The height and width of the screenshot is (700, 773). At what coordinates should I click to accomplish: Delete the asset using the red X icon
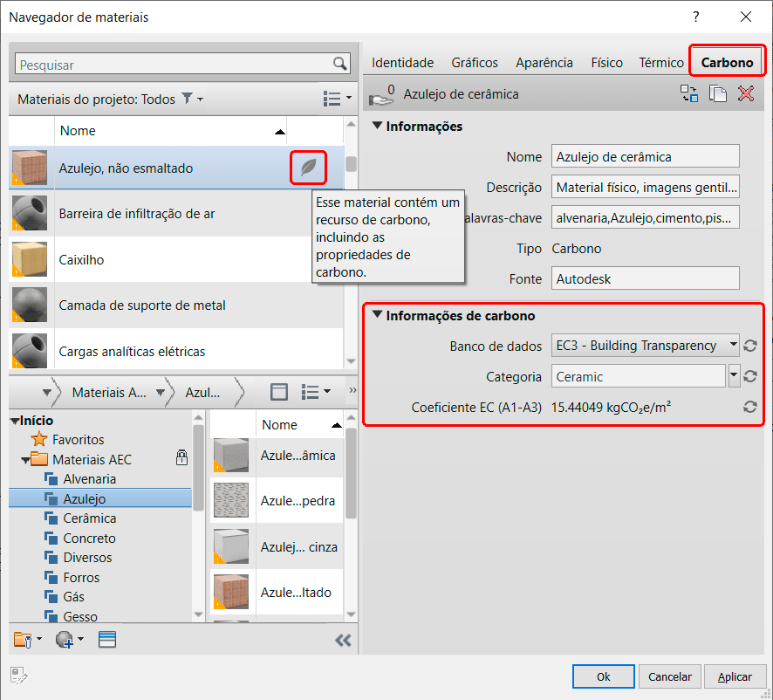click(x=746, y=93)
